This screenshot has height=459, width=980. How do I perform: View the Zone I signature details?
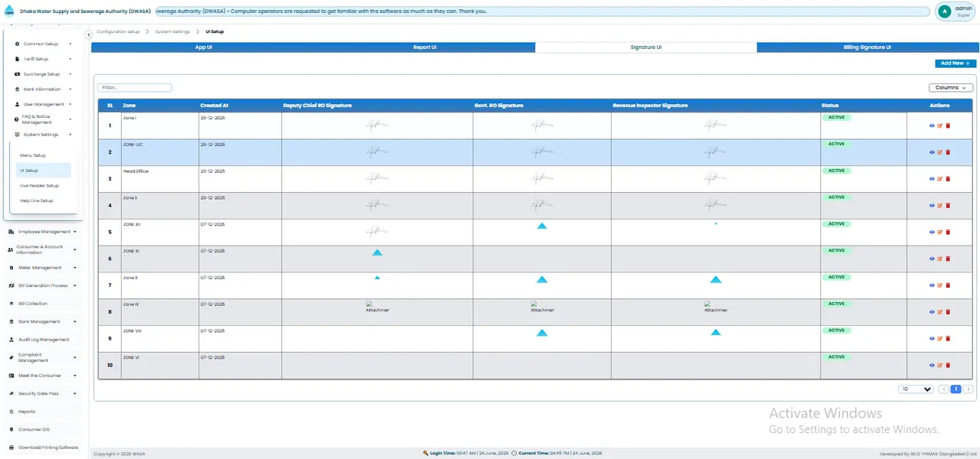point(932,125)
